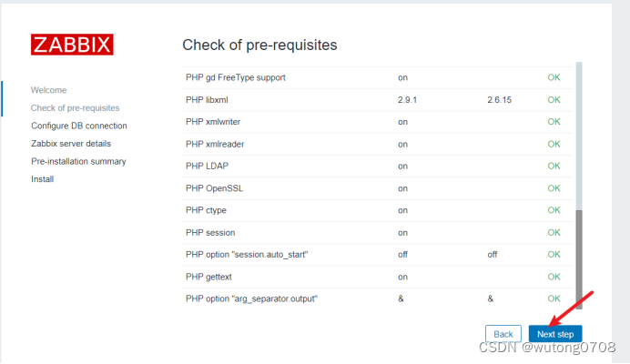
Task: Go back with the Back button
Action: tap(503, 334)
